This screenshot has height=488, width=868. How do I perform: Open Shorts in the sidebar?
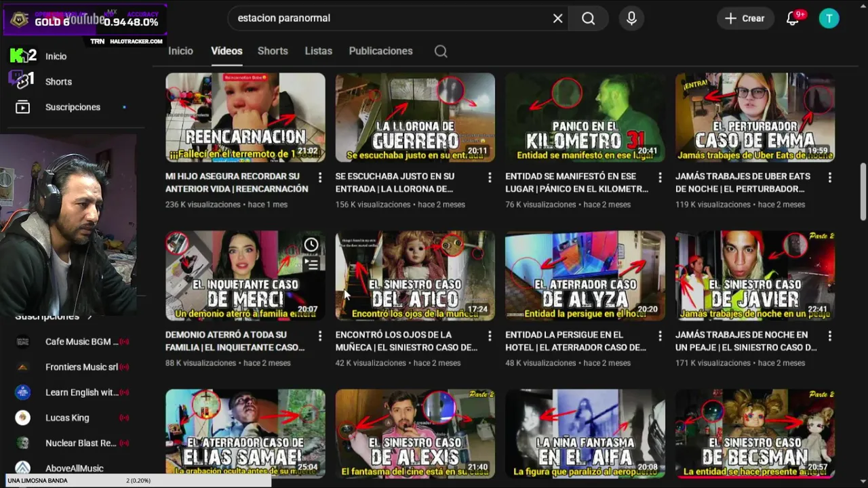[x=58, y=81]
